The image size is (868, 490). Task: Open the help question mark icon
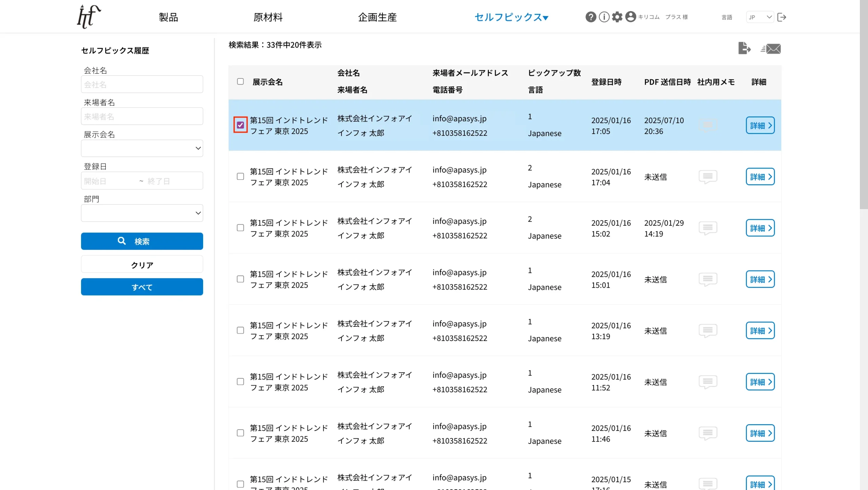(591, 17)
